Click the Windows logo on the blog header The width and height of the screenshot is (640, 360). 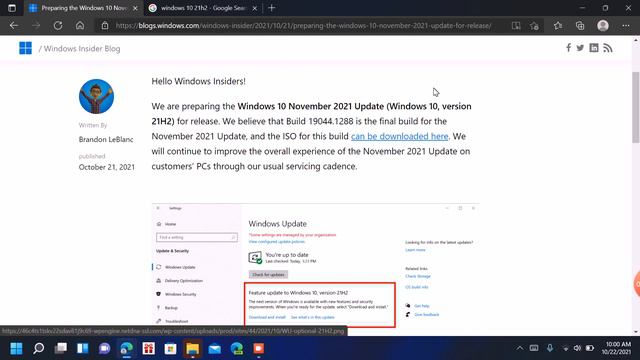pos(25,48)
